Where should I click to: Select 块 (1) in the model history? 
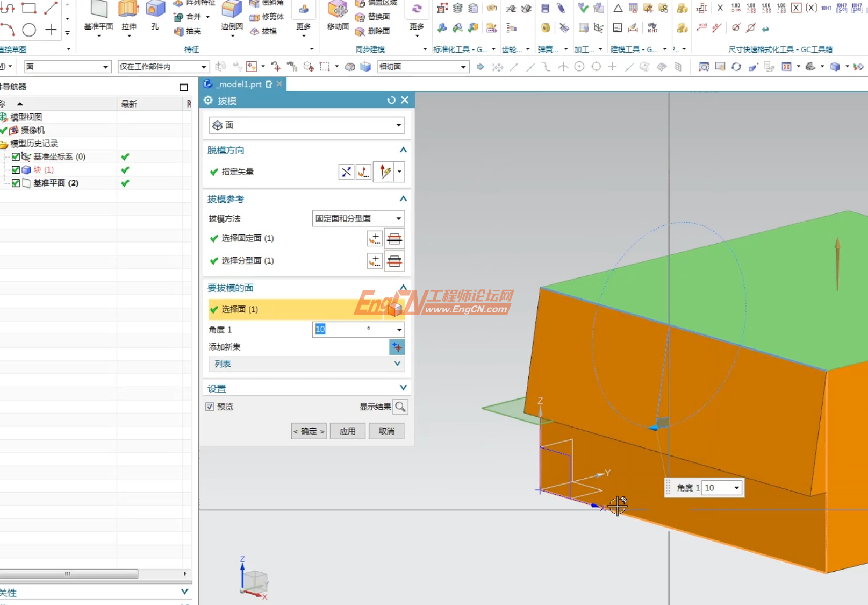[44, 170]
